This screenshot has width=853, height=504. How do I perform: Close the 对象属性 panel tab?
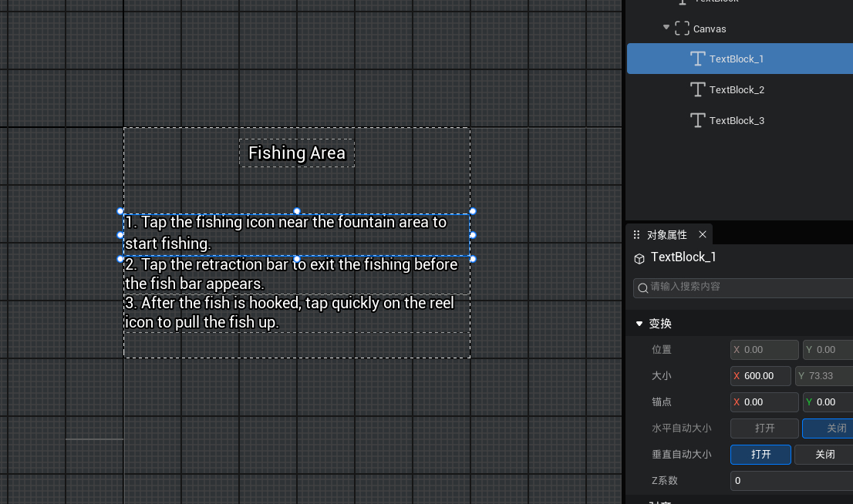point(703,234)
